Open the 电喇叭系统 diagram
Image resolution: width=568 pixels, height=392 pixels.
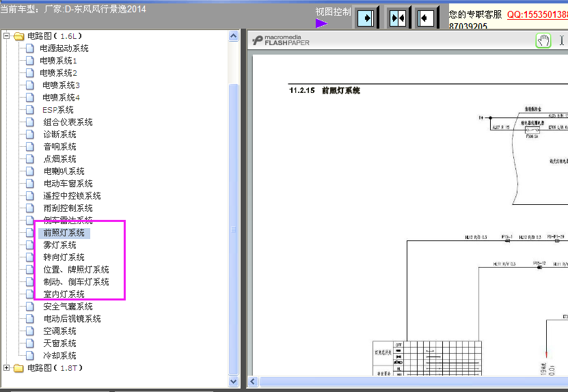tap(64, 171)
